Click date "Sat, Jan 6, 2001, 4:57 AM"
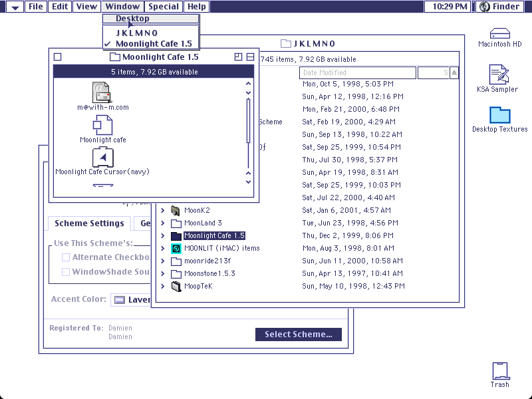Viewport: 532px width, 399px height. click(346, 210)
